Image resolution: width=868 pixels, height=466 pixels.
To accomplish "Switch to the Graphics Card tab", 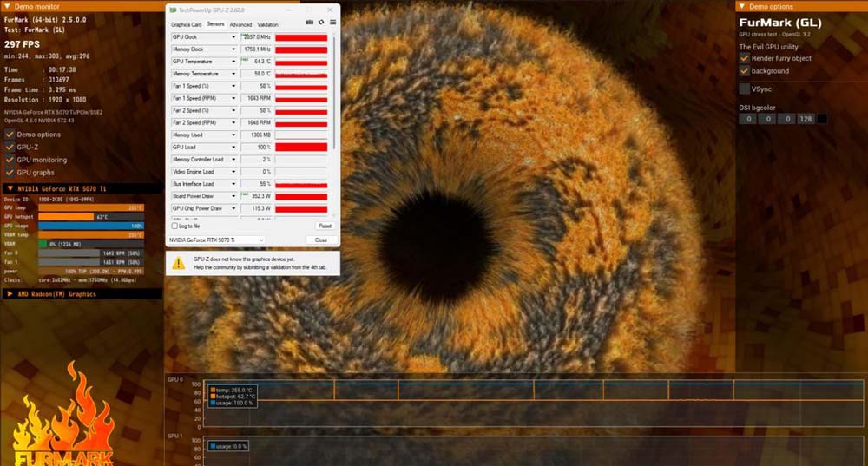I will (x=186, y=25).
